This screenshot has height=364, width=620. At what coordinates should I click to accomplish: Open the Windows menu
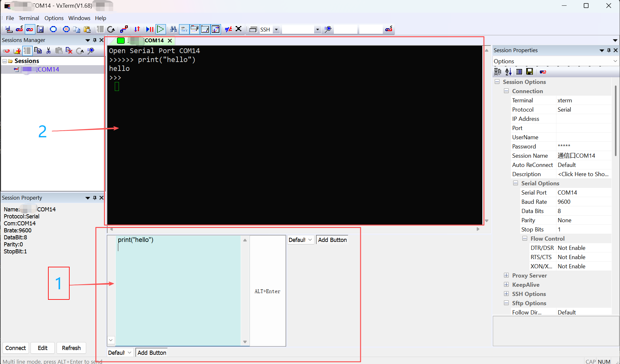click(x=79, y=18)
